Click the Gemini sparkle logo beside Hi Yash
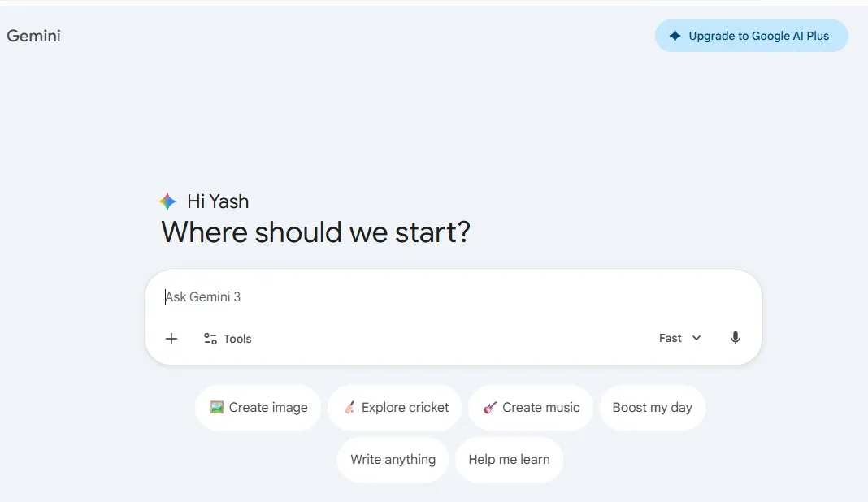Screen dimensions: 868x502 pos(167,201)
